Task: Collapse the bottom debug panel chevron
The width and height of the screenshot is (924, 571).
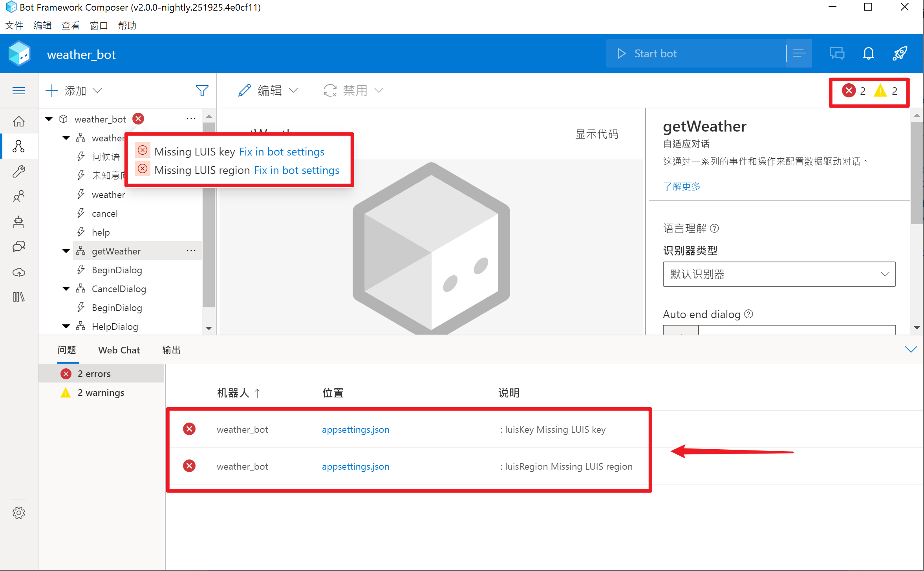Action: (x=910, y=350)
